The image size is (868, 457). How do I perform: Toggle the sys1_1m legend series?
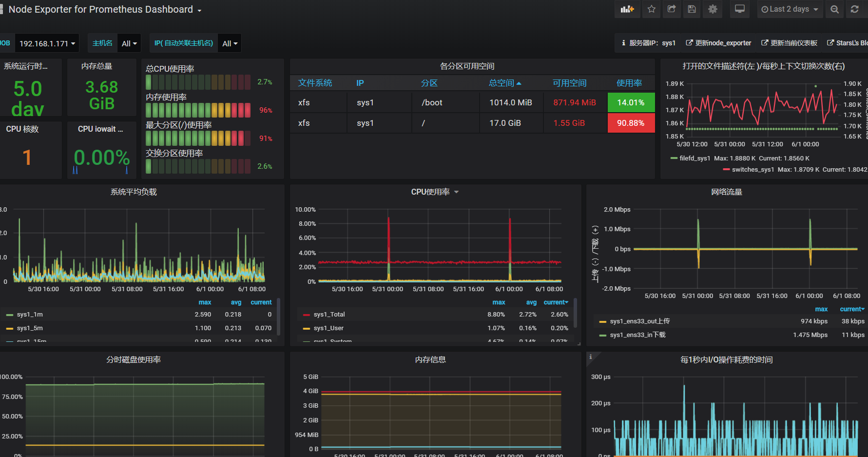30,315
